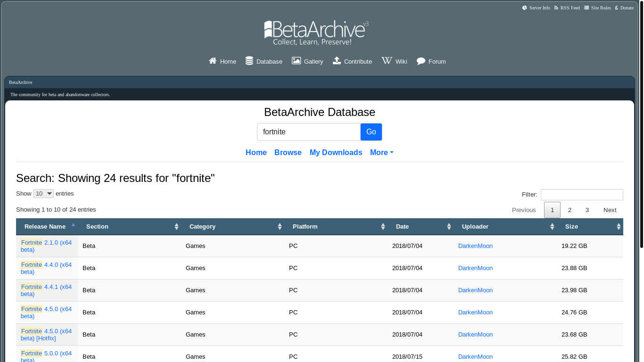
Task: Sort by Date column arrows
Action: click(x=449, y=227)
